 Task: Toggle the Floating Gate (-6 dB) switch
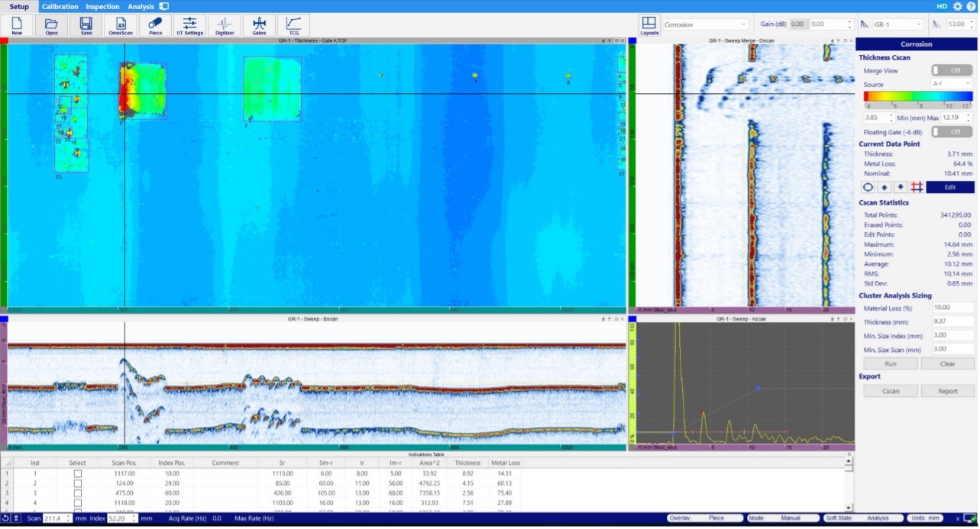click(951, 132)
